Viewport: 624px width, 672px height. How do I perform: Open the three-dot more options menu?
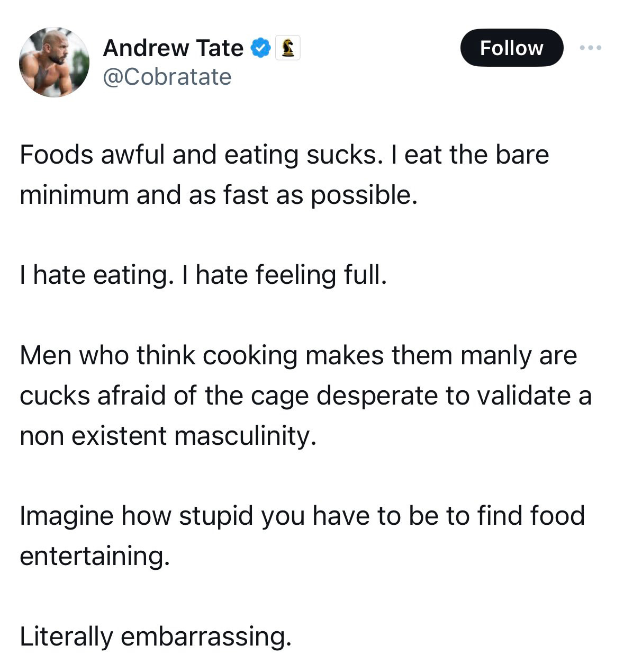(x=590, y=48)
